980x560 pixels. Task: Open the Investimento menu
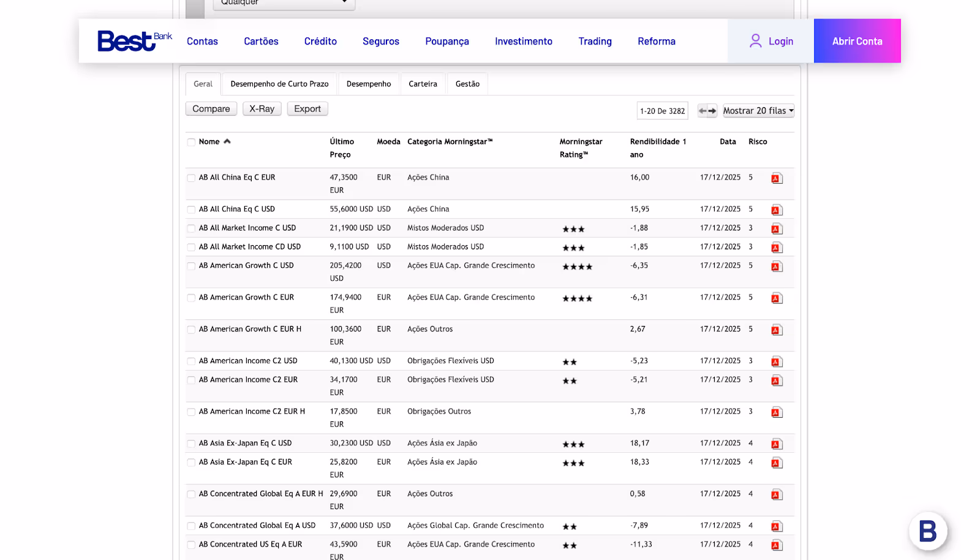click(524, 41)
